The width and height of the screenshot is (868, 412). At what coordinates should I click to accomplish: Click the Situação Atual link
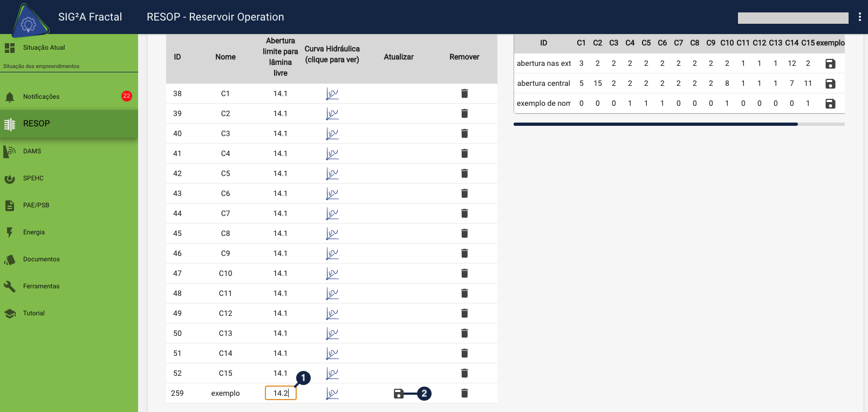(44, 48)
